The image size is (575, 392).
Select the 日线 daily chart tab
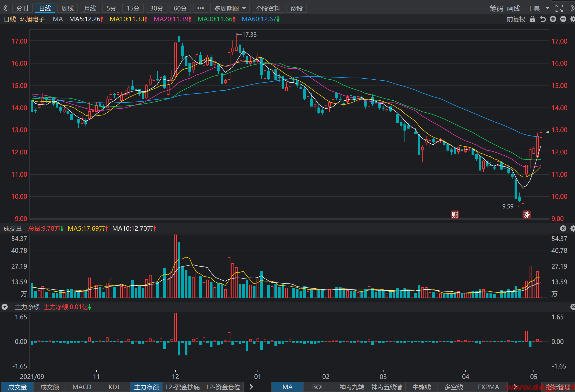pyautogui.click(x=45, y=8)
